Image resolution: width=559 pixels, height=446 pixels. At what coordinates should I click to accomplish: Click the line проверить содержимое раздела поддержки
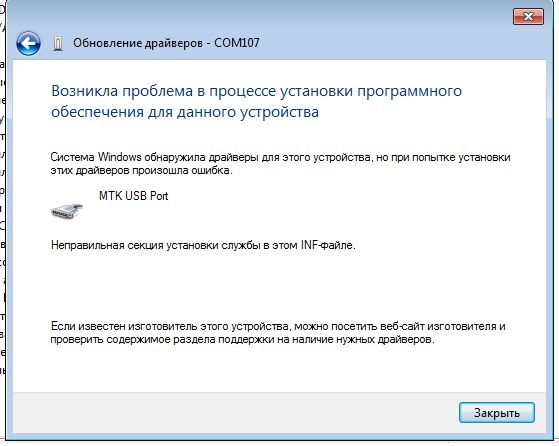pyautogui.click(x=242, y=339)
